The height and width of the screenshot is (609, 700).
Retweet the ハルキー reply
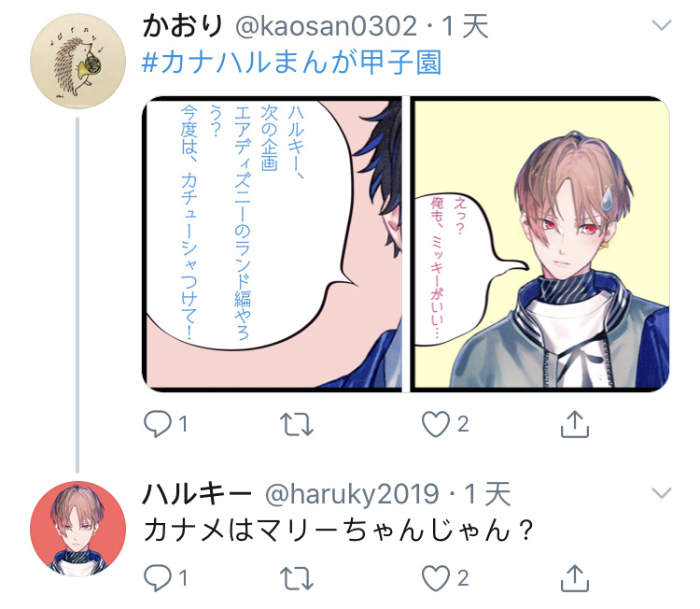click(x=297, y=578)
